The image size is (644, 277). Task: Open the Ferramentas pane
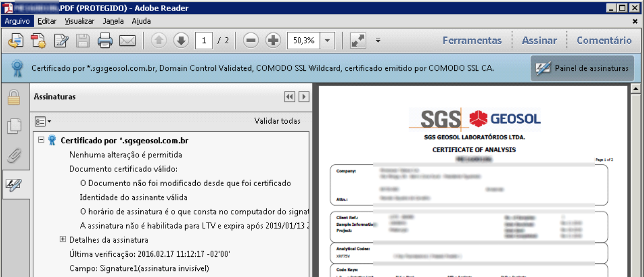[x=472, y=41]
